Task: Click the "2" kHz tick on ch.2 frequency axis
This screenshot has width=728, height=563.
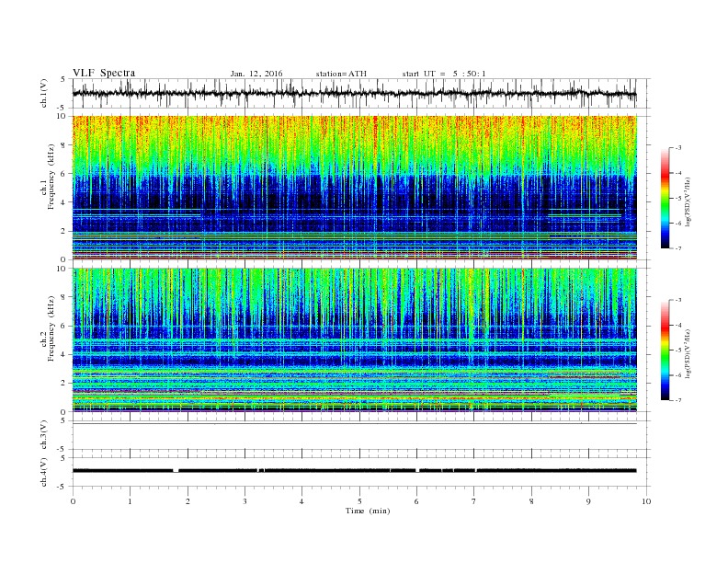Action: click(64, 384)
